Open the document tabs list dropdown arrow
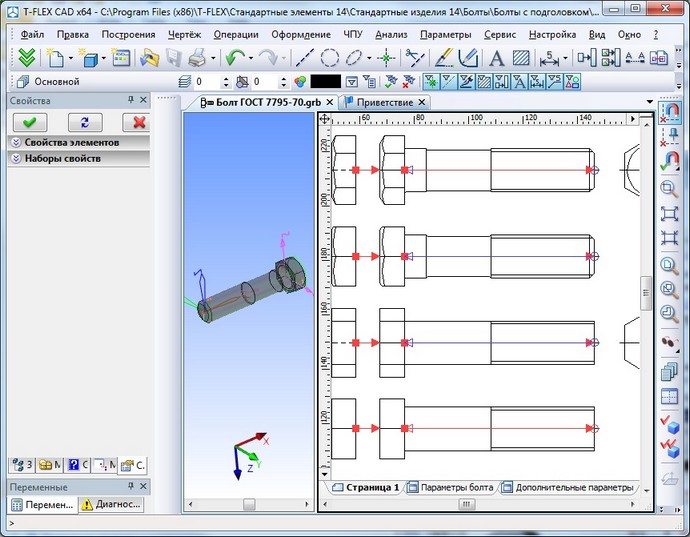This screenshot has width=690, height=537. coord(650,102)
